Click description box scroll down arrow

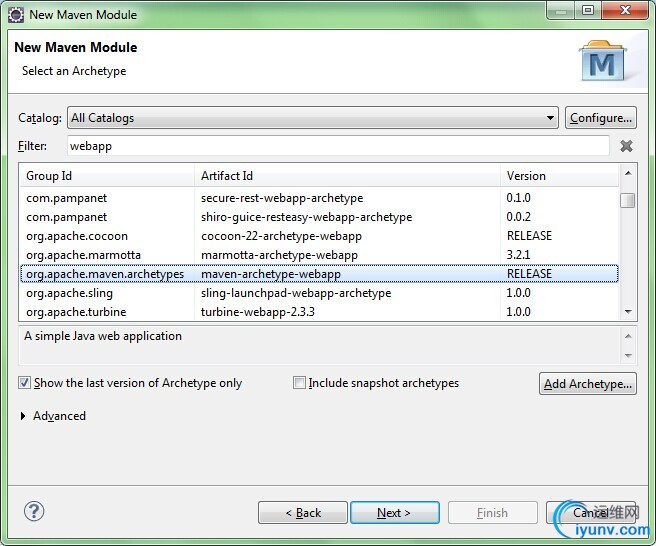pos(628,356)
